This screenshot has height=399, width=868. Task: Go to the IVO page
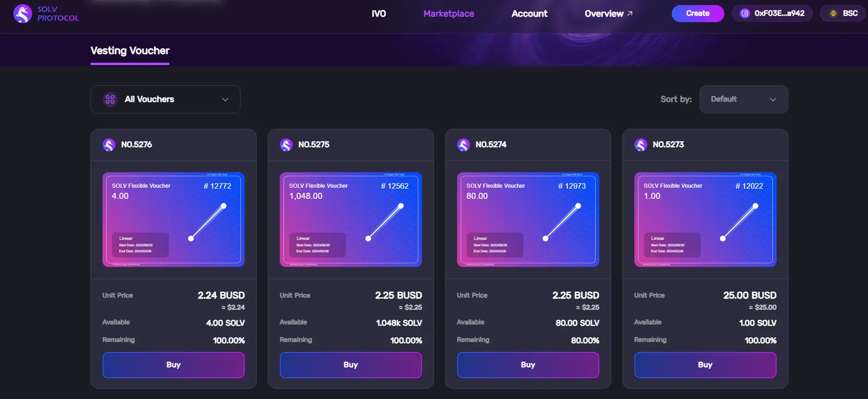[x=379, y=14]
